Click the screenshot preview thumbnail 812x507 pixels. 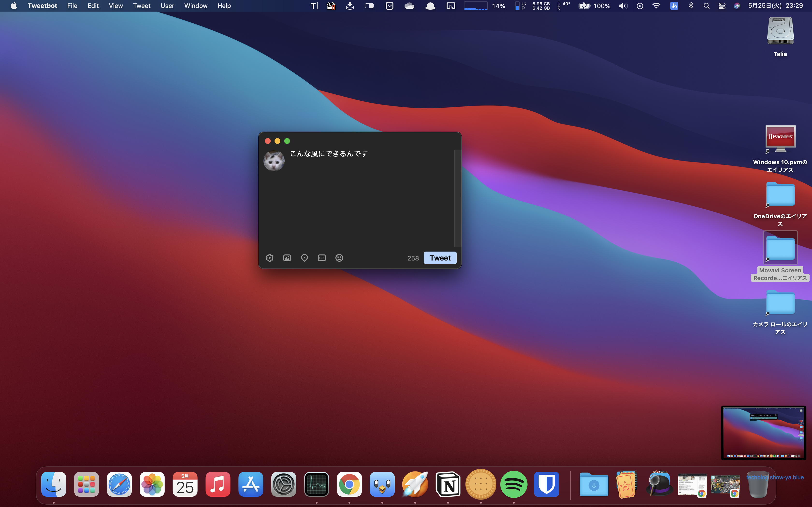pyautogui.click(x=763, y=433)
